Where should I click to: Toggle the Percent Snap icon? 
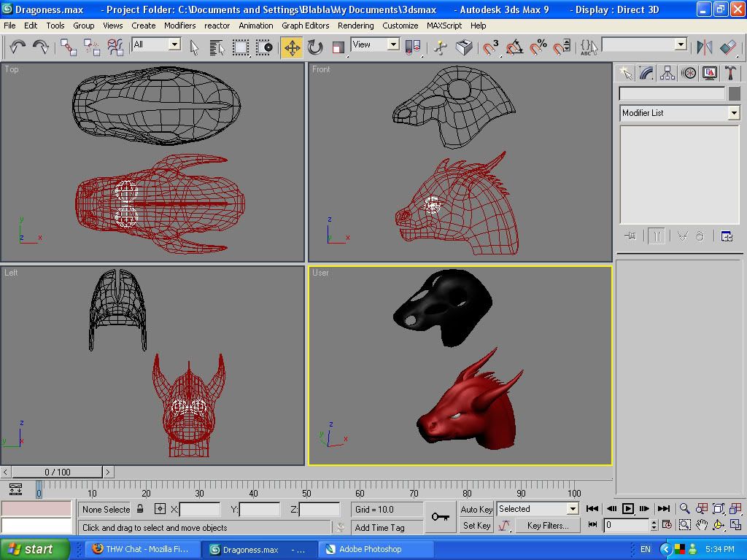coord(538,47)
